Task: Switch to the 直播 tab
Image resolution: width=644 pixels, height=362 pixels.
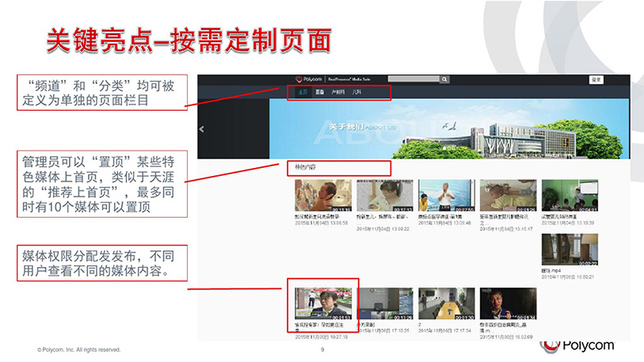Action: point(319,93)
